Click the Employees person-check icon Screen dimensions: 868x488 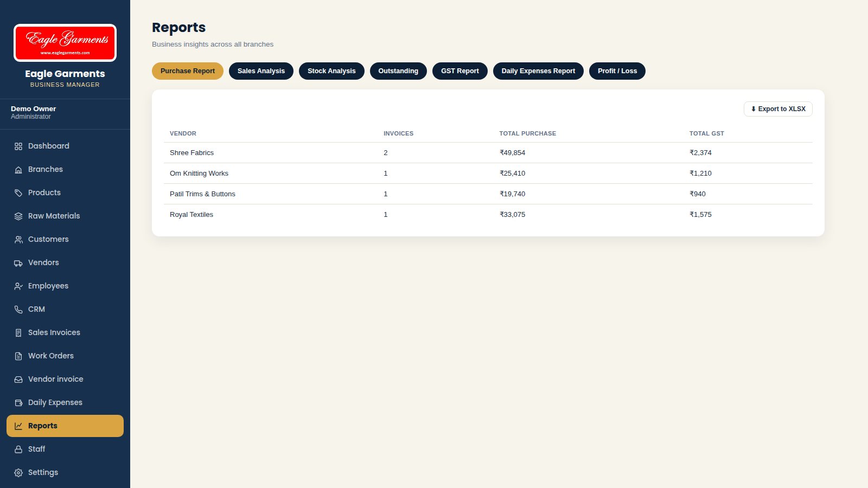(x=18, y=286)
